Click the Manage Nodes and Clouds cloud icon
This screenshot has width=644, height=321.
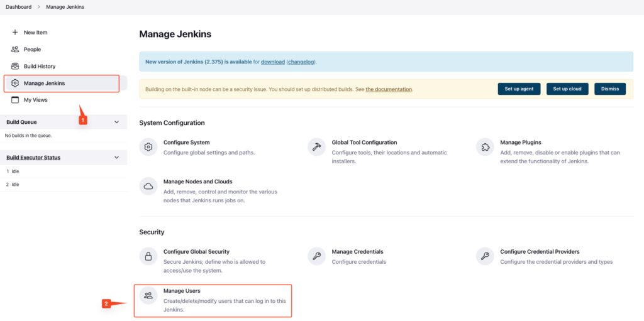point(148,186)
